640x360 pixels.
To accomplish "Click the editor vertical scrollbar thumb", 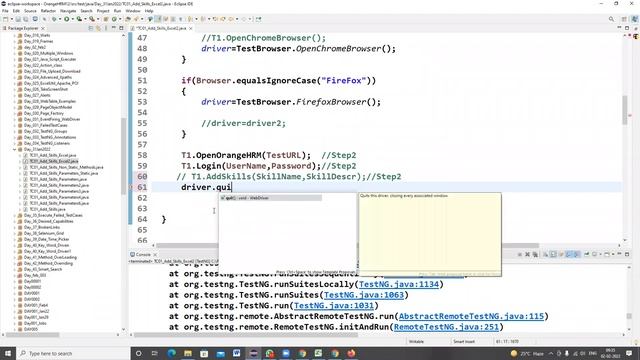I will tap(624, 110).
